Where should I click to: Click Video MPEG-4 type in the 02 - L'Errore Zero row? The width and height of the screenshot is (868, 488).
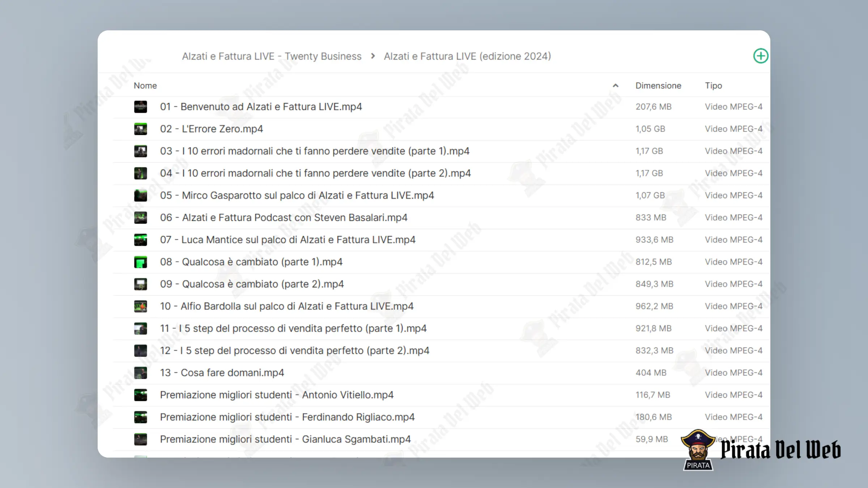click(733, 129)
